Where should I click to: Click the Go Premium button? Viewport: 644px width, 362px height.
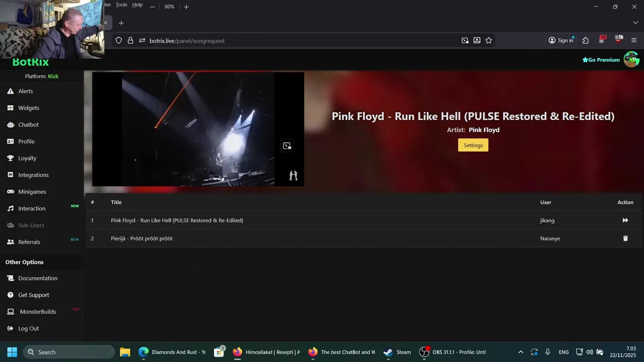601,60
